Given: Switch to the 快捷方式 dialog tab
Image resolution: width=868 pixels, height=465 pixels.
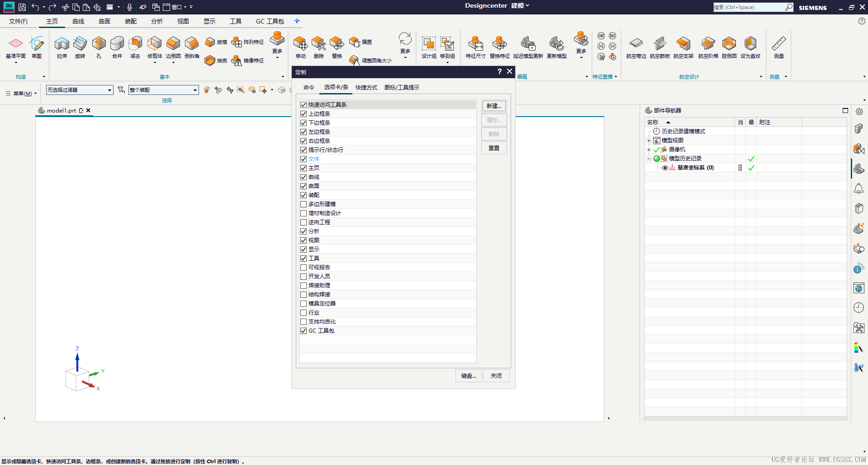Looking at the screenshot, I should pos(366,88).
